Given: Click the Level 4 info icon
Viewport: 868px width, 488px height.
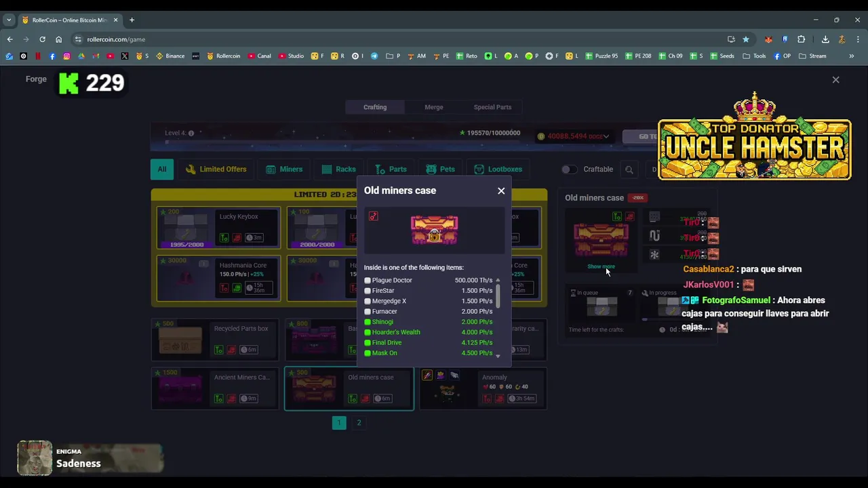Looking at the screenshot, I should point(191,134).
